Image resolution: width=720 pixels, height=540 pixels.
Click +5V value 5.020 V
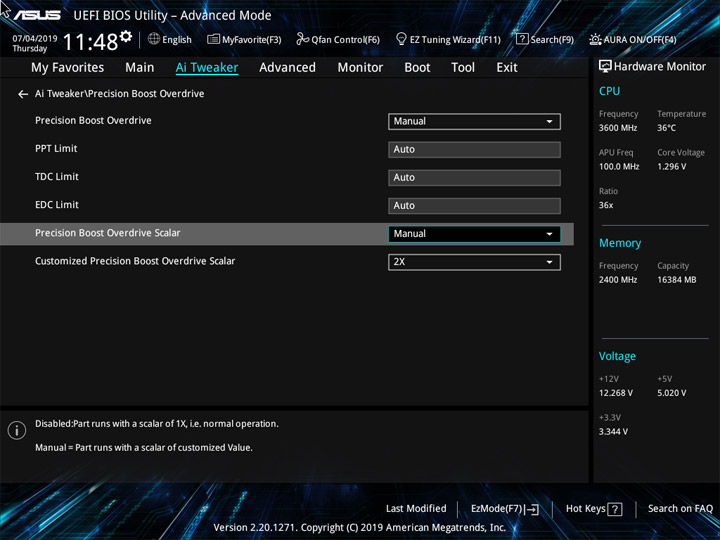click(671, 393)
